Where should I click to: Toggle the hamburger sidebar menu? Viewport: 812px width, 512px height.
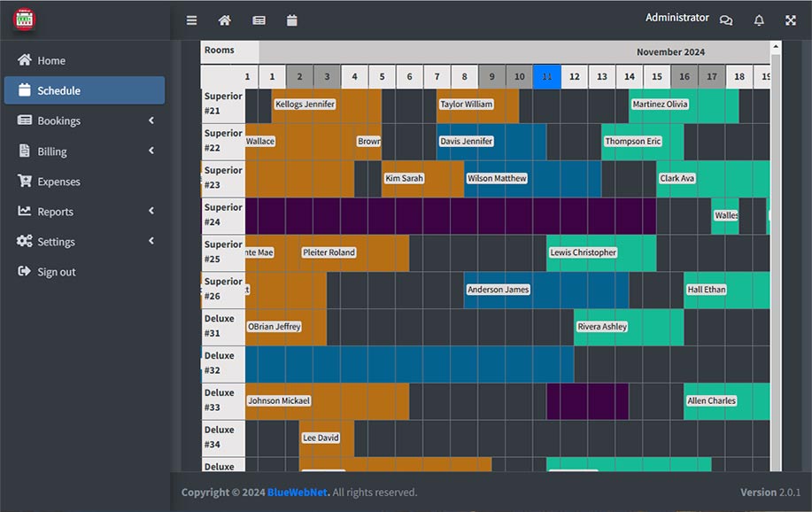pyautogui.click(x=191, y=20)
